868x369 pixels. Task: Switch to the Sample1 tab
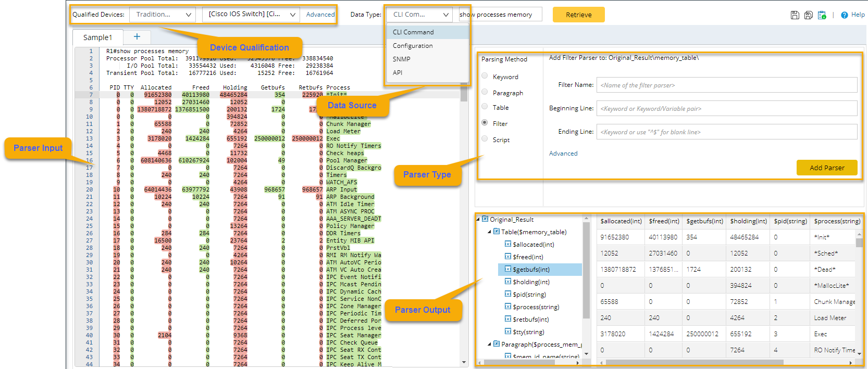(97, 37)
